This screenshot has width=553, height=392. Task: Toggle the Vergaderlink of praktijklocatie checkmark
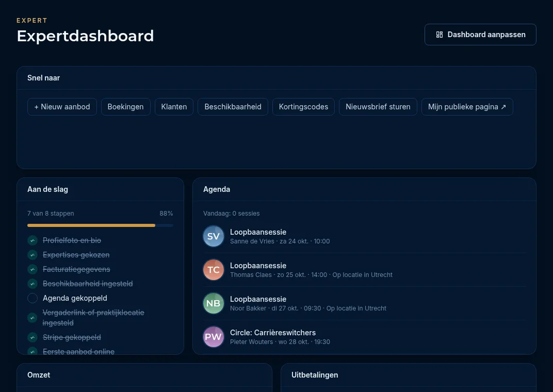pos(32,318)
